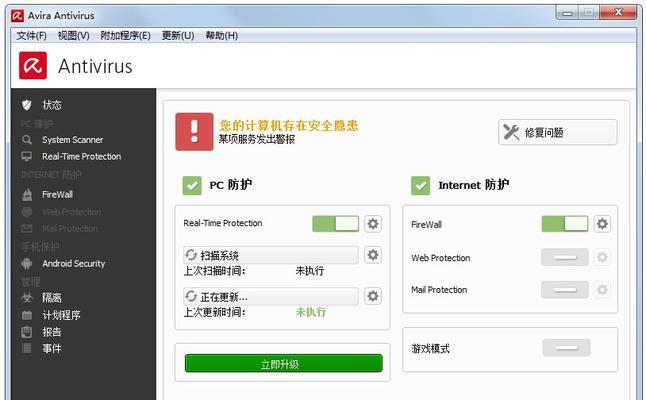Viewport: 646px width, 400px height.
Task: Select 隔离 in sidebar
Action: (x=52, y=297)
